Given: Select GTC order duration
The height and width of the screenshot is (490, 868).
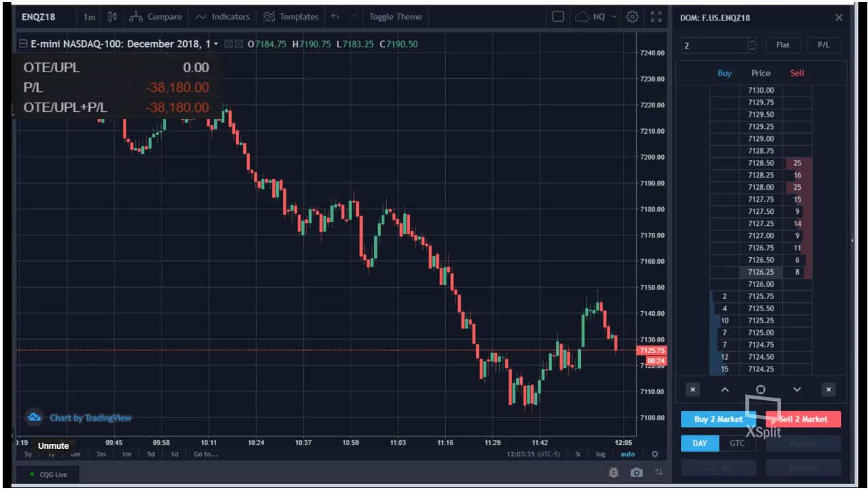Looking at the screenshot, I should click(x=737, y=443).
